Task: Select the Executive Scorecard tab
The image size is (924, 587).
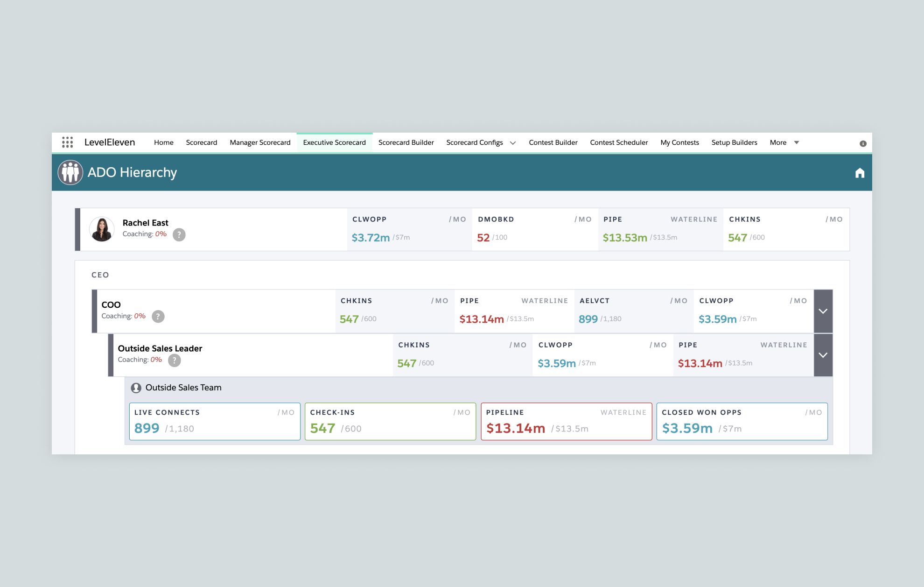Action: click(x=335, y=142)
